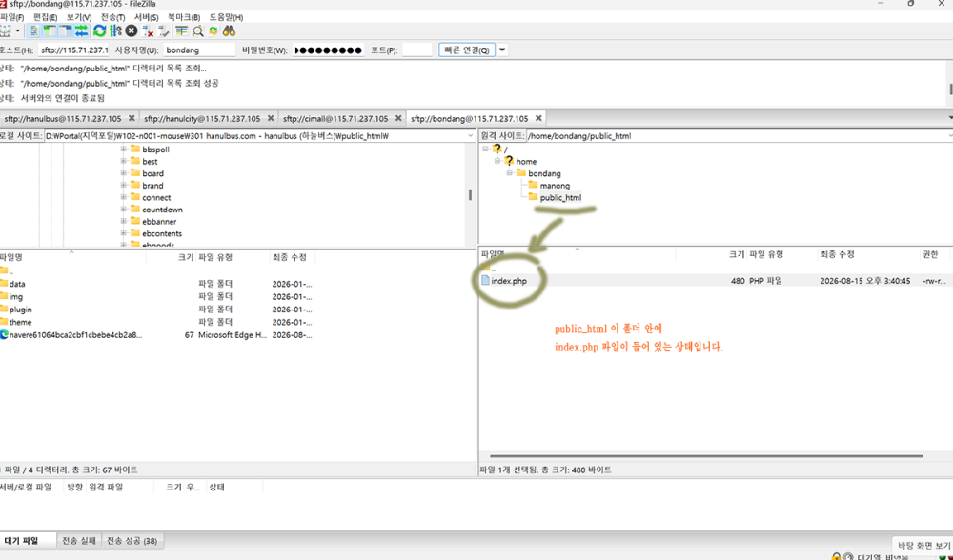Switch to the sftp://hanulcity connection tab
The height and width of the screenshot is (560, 953).
pyautogui.click(x=202, y=118)
